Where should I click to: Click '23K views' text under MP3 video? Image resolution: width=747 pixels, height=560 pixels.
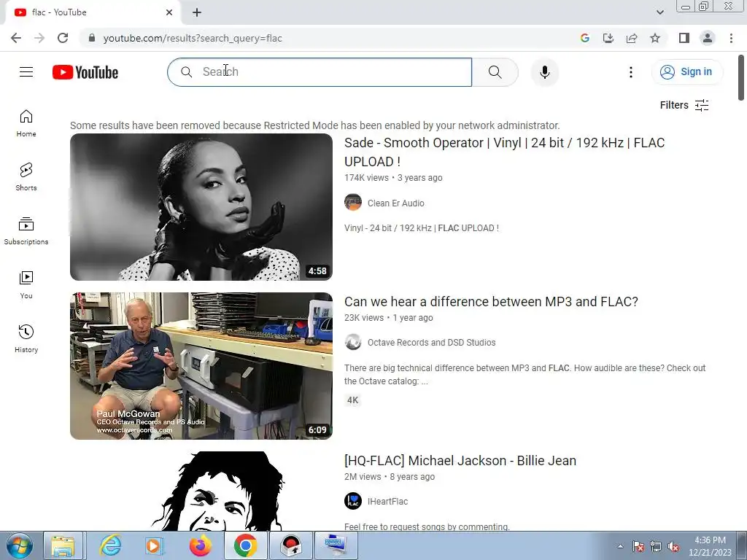coord(364,318)
